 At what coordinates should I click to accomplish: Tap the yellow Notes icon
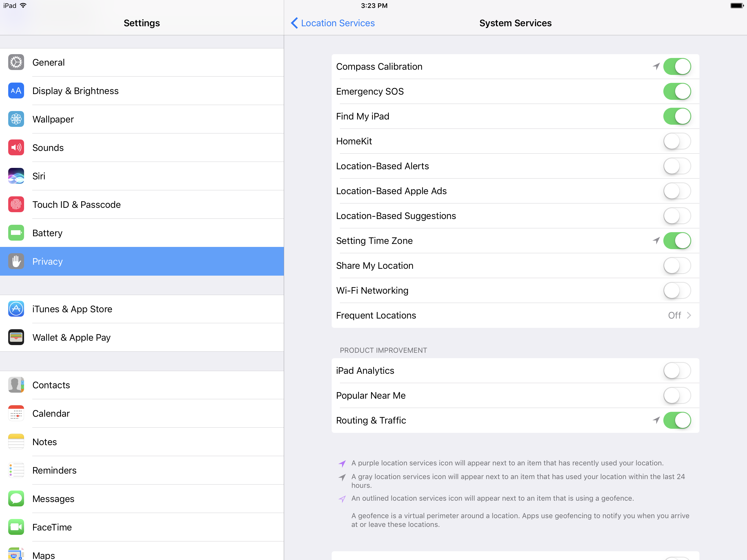click(16, 441)
